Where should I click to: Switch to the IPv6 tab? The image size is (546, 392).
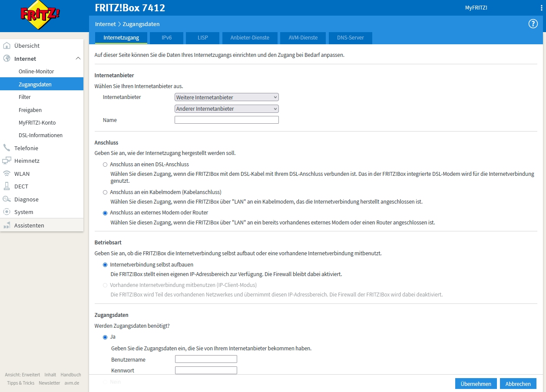click(167, 38)
